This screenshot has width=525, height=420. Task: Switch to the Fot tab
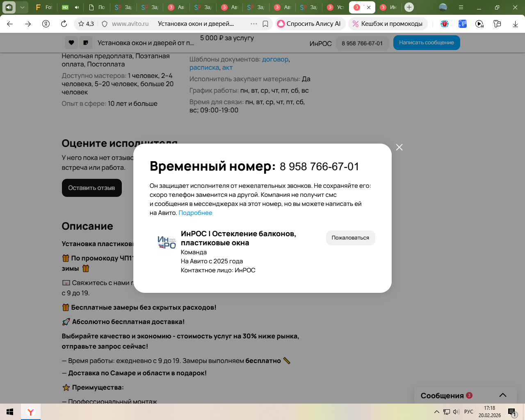[x=44, y=7]
